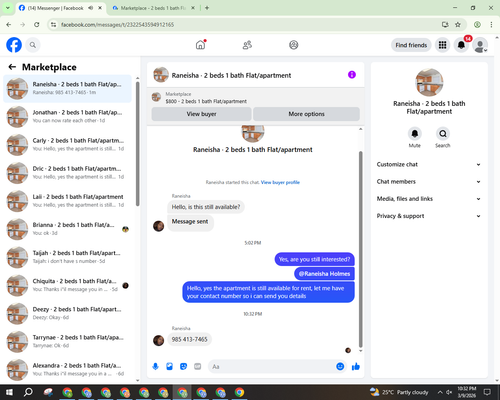Open Chrome three-dot menu

491,24
